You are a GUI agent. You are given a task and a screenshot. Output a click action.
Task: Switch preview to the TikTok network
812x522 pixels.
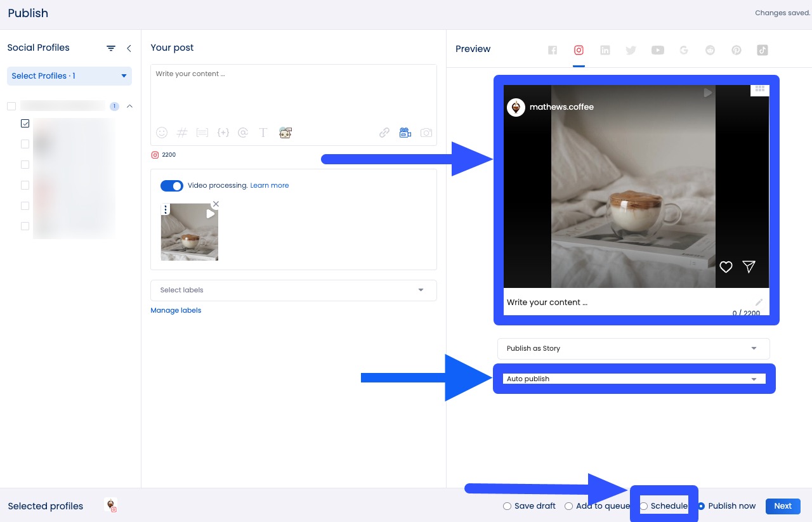click(x=763, y=50)
